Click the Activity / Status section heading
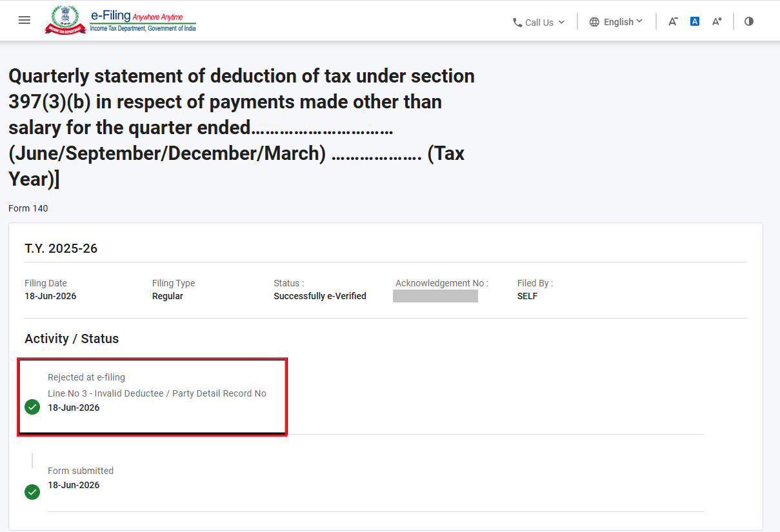Image resolution: width=780 pixels, height=532 pixels. pyautogui.click(x=72, y=339)
